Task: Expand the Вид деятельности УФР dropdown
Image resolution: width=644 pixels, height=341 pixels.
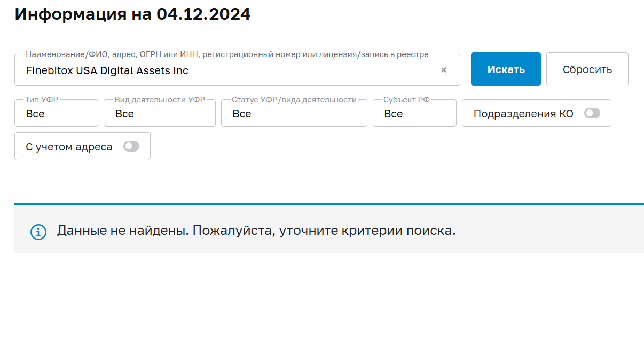Action: [160, 113]
